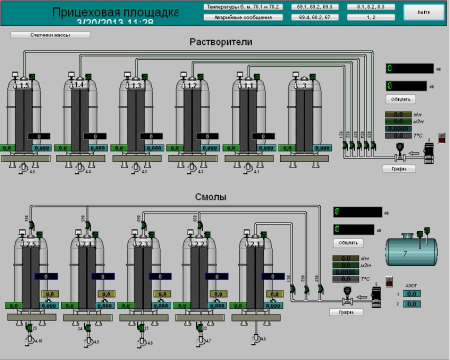This screenshot has width=450, height=360.
Task: Click solvents T°C temperature value
Action: [398, 136]
